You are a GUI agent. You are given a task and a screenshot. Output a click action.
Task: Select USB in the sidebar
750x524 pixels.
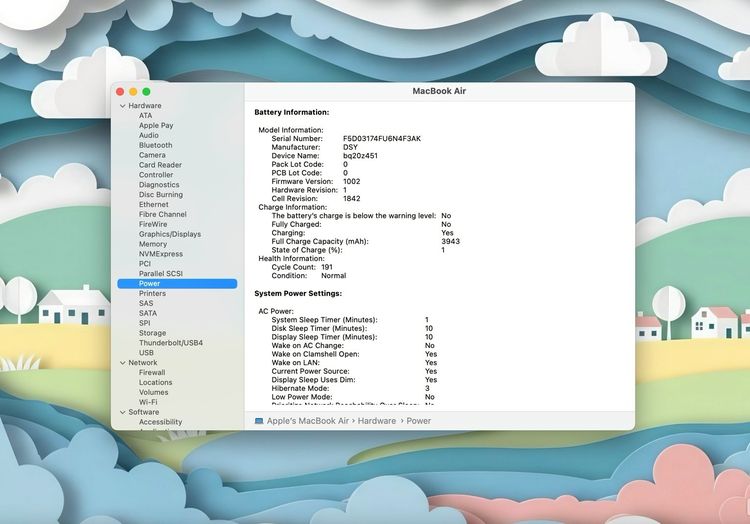pos(146,353)
